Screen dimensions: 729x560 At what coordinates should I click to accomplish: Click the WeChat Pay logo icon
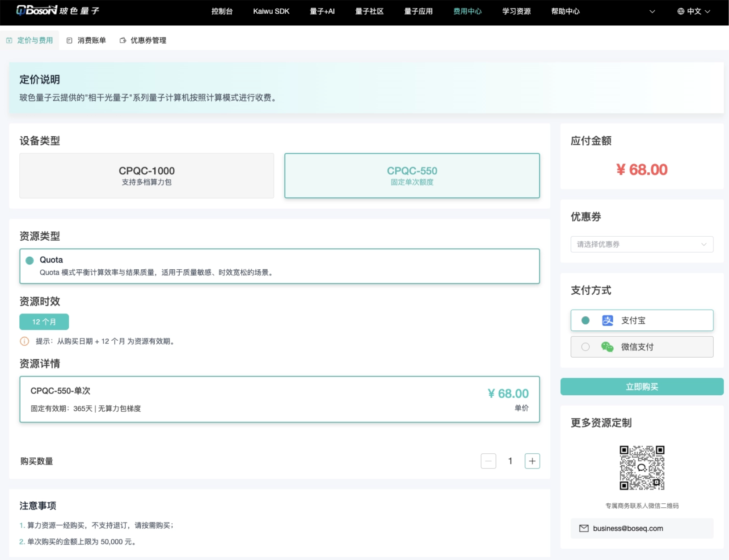(607, 347)
